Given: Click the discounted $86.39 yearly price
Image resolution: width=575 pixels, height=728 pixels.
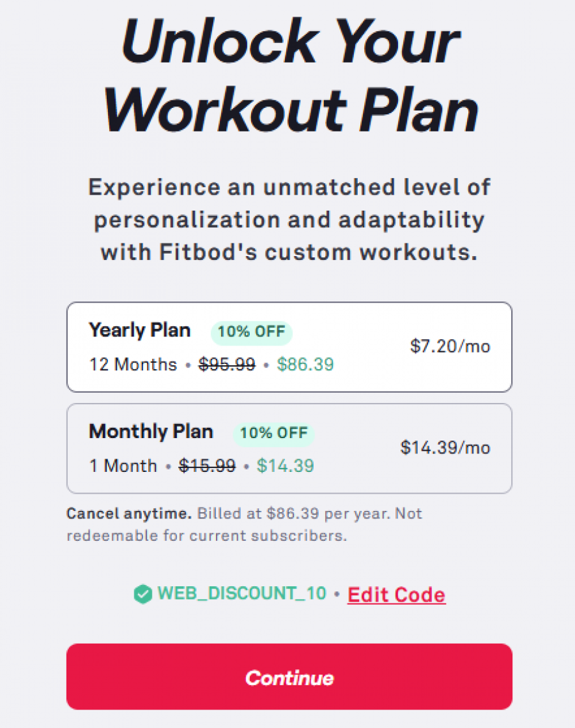Looking at the screenshot, I should coord(305,364).
